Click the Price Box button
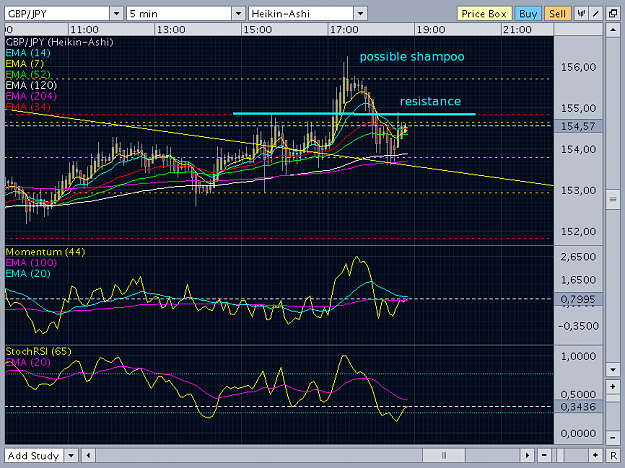The width and height of the screenshot is (625, 468). (483, 14)
